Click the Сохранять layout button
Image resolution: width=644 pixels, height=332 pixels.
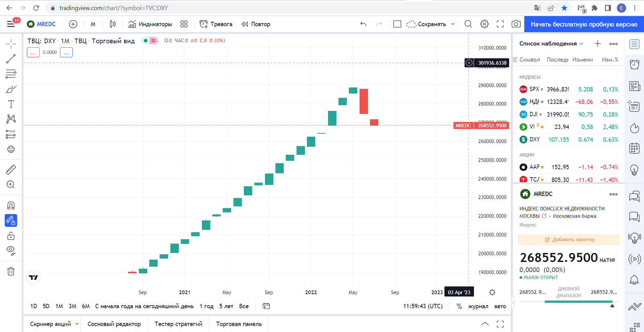[426, 24]
